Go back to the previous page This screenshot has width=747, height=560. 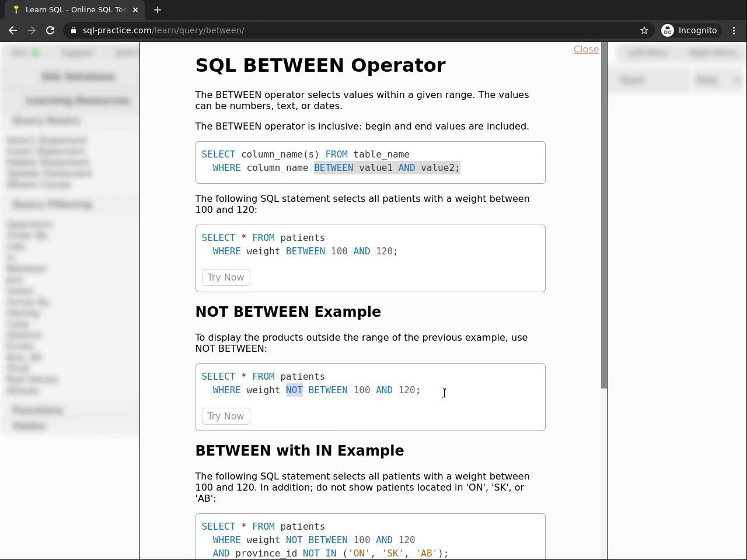(x=13, y=30)
